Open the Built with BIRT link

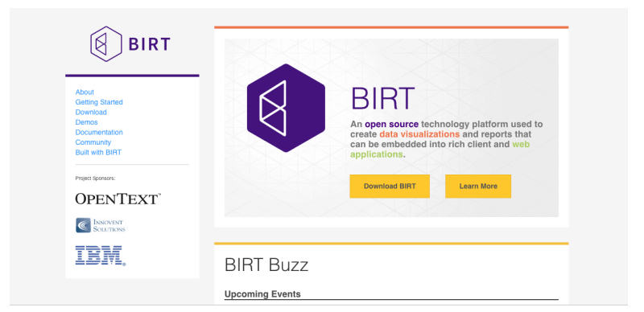pos(98,152)
